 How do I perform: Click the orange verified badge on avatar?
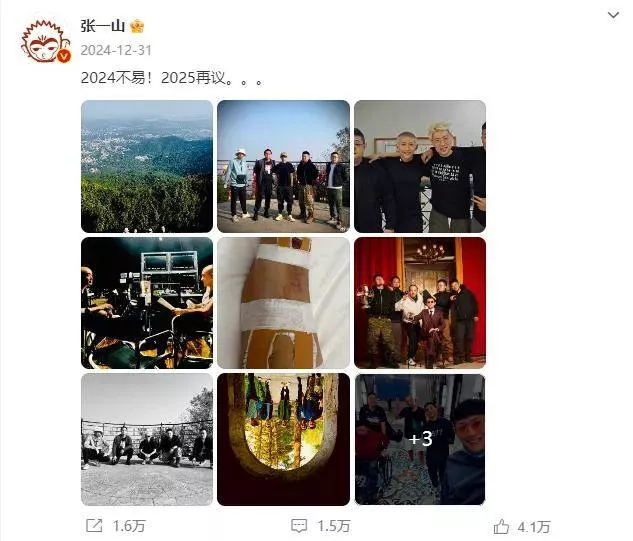pyautogui.click(x=64, y=57)
